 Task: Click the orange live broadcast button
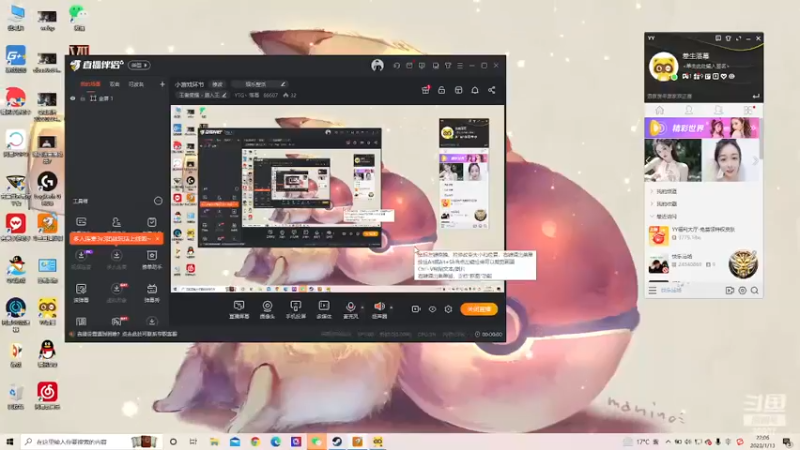479,309
